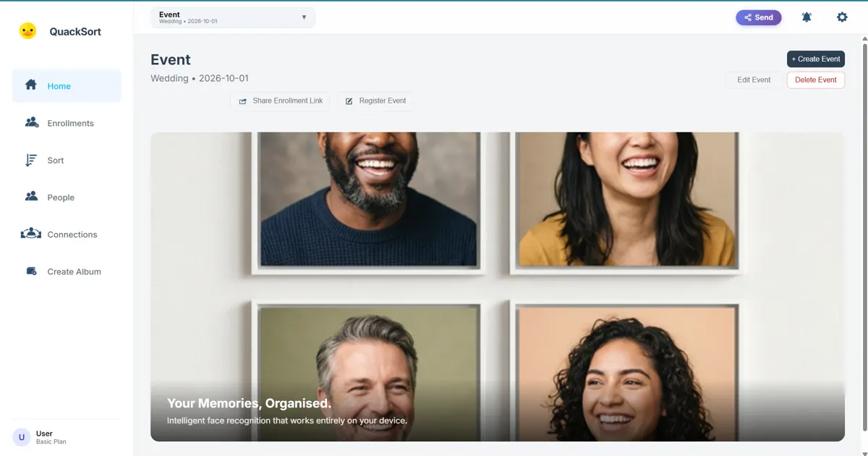Click the Event dropdown arrow
Image resolution: width=868 pixels, height=456 pixels.
click(x=304, y=17)
